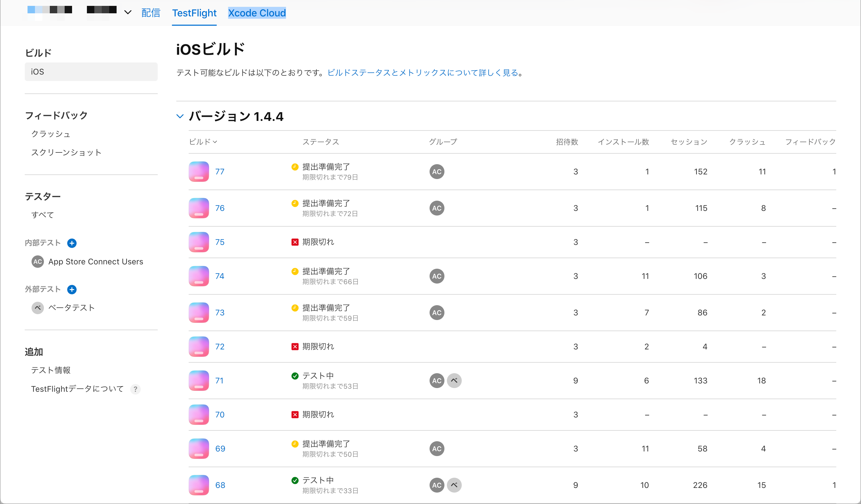
Task: Select テスト情報 in the sidebar
Action: (51, 370)
